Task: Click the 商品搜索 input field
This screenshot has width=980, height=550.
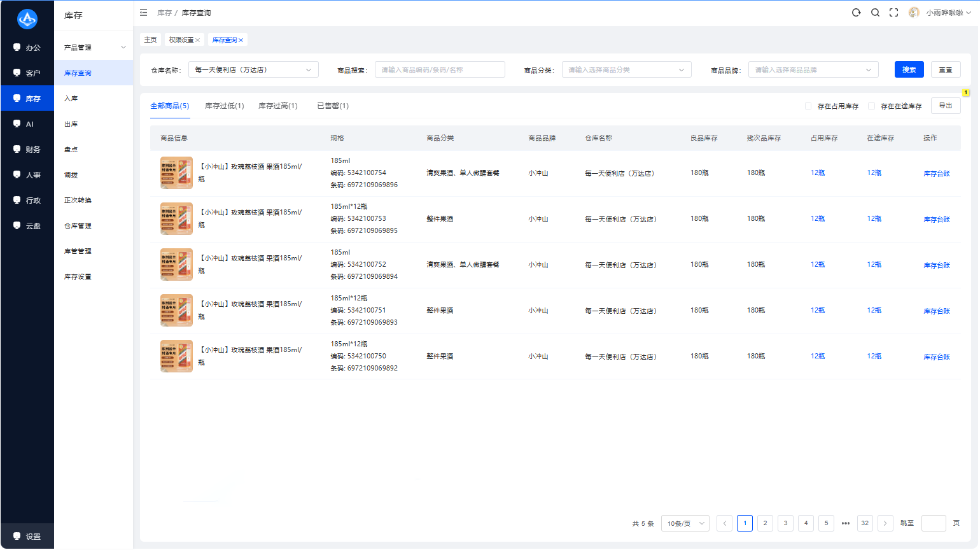Action: tap(440, 70)
